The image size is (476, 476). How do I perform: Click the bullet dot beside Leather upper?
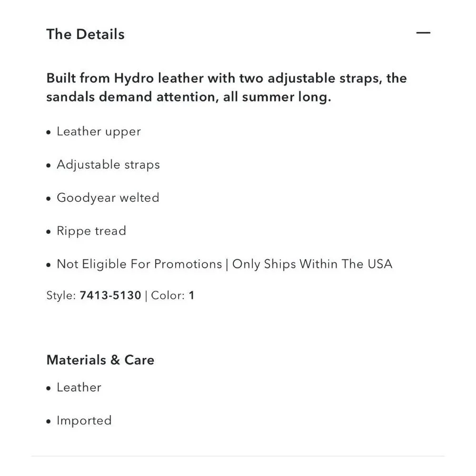(49, 133)
